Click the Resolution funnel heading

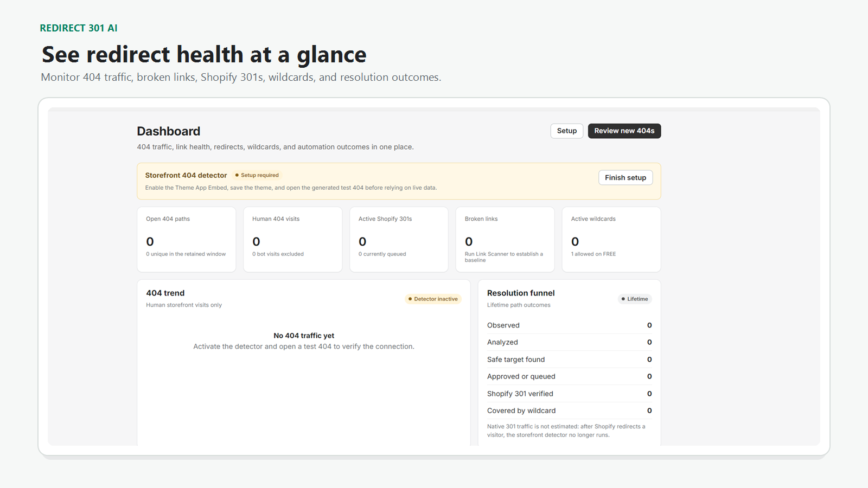(521, 293)
